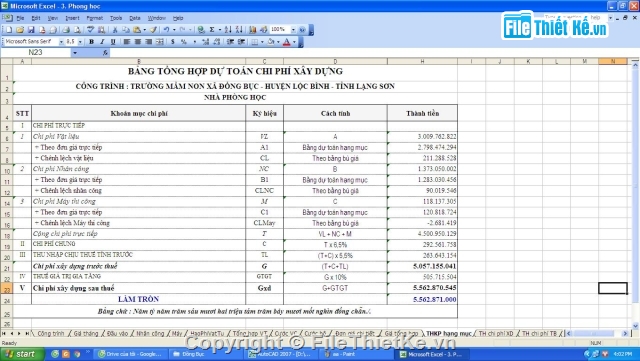Click the Decrease Indent icon
The height and width of the screenshot is (361, 640).
[231, 42]
